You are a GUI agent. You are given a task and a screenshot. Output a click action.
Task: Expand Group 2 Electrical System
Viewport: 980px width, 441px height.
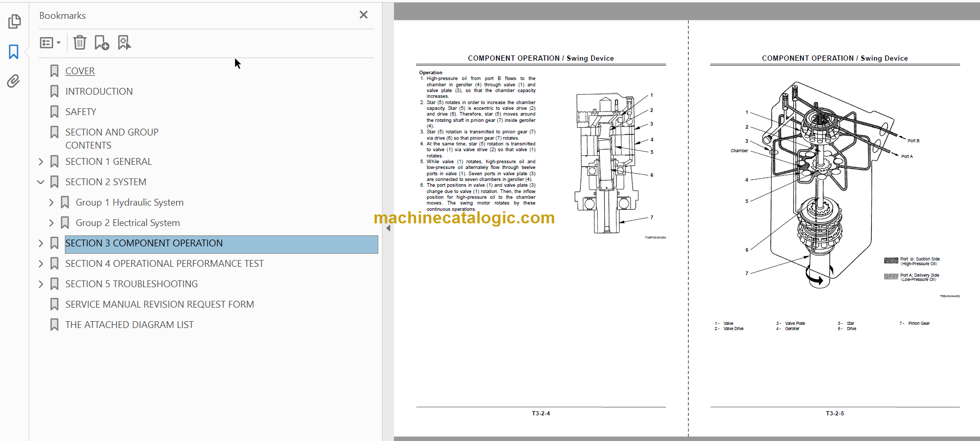[x=51, y=223]
